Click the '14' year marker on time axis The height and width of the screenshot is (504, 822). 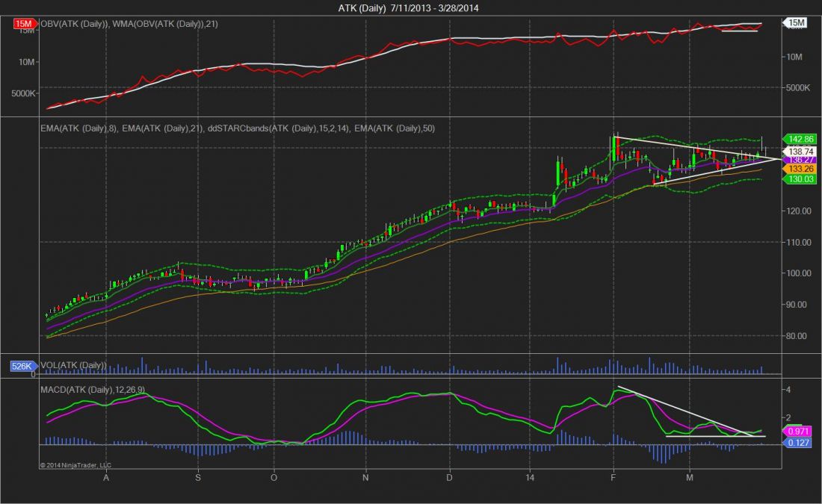(x=530, y=476)
